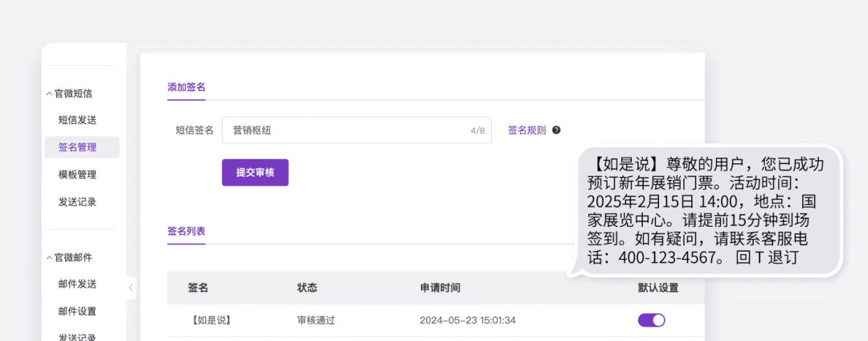This screenshot has height=341, width=868.
Task: Open 模板管理 in the sidebar
Action: point(77,175)
